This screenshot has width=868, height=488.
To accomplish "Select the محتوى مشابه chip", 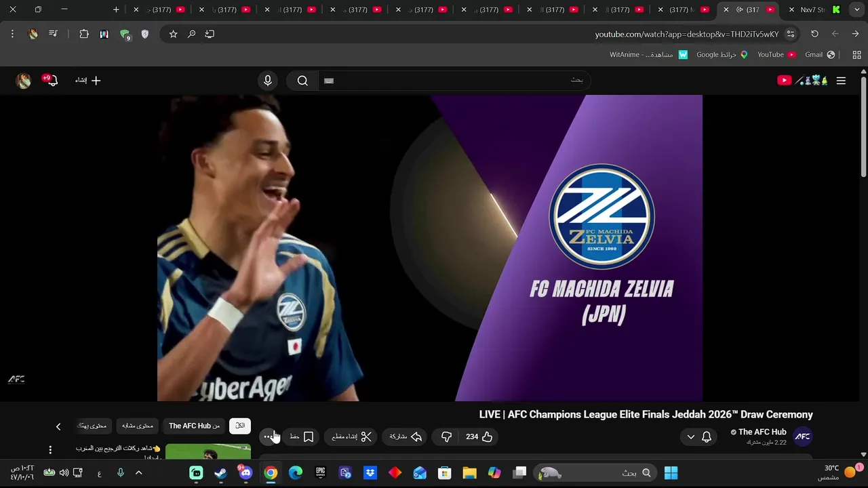I will pyautogui.click(x=138, y=426).
